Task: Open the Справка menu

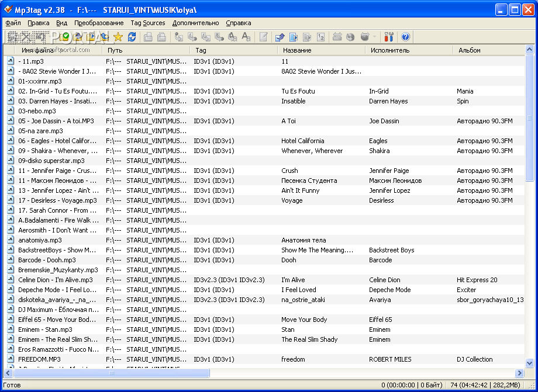Action: (x=239, y=23)
